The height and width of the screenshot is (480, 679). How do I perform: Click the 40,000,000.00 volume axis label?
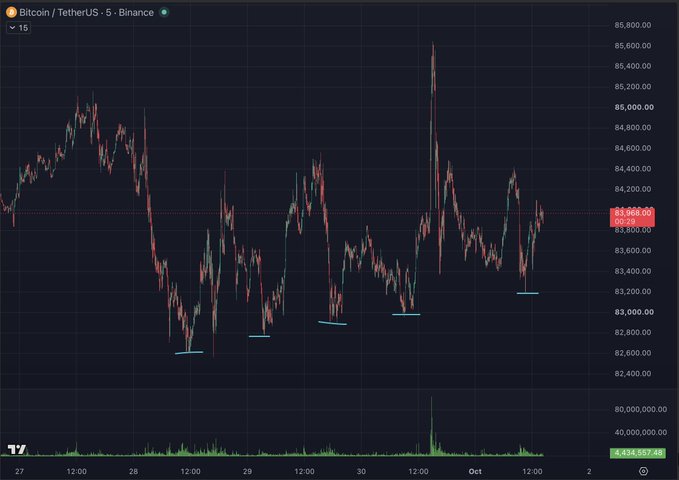tap(640, 432)
